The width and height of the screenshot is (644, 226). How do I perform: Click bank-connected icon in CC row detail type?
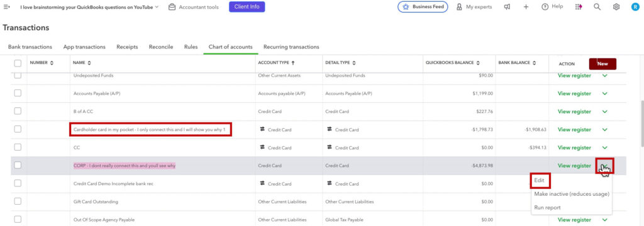(330, 148)
